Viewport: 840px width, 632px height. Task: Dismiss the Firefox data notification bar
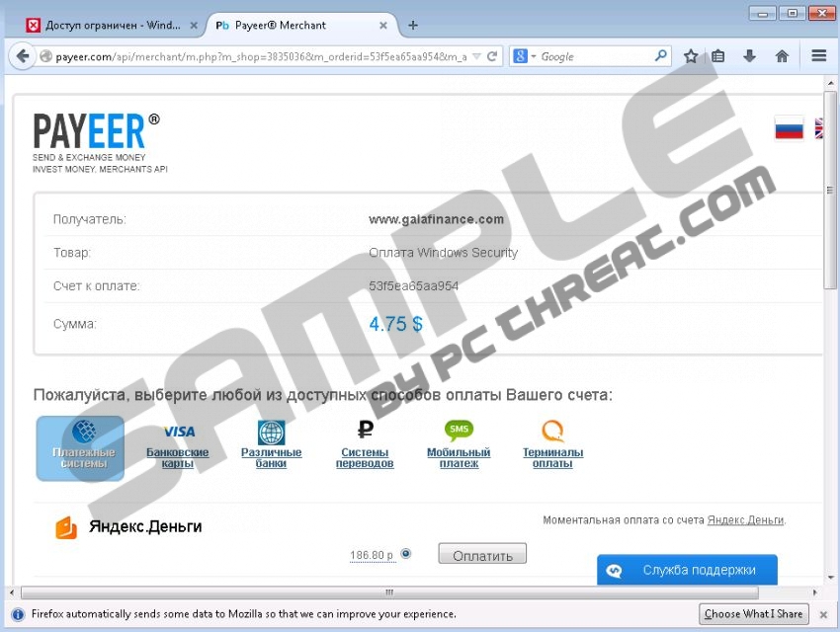pyautogui.click(x=823, y=615)
